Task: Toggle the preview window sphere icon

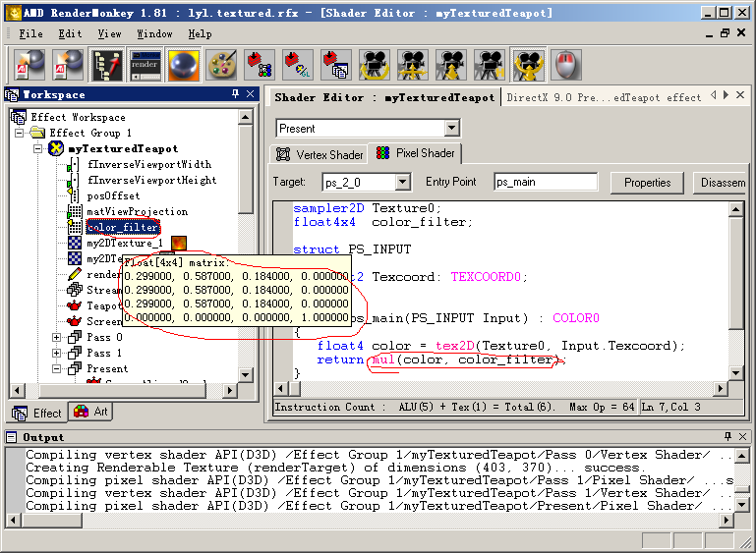Action: (x=183, y=65)
